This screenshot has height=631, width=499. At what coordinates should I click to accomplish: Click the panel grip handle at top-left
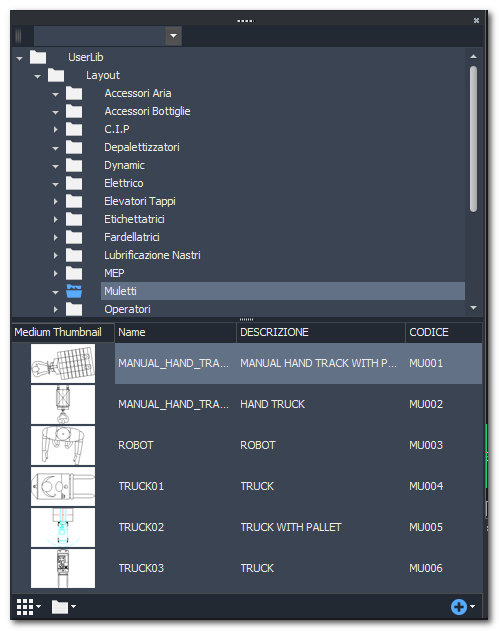click(19, 36)
